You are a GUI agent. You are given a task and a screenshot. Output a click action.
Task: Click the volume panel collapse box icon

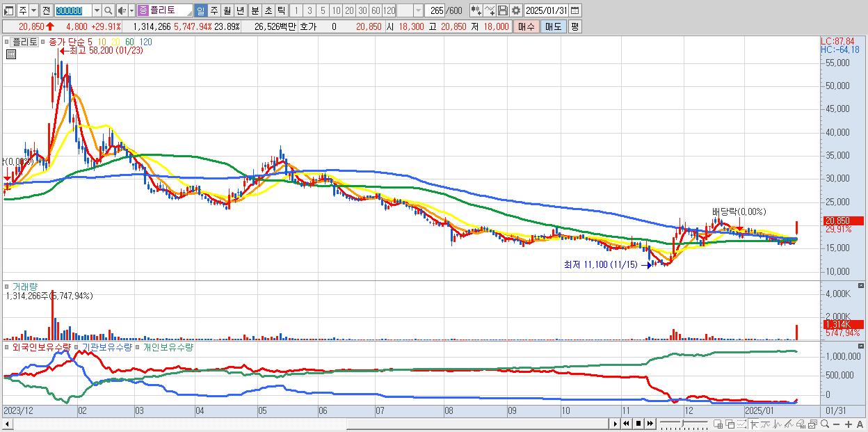pos(861,286)
